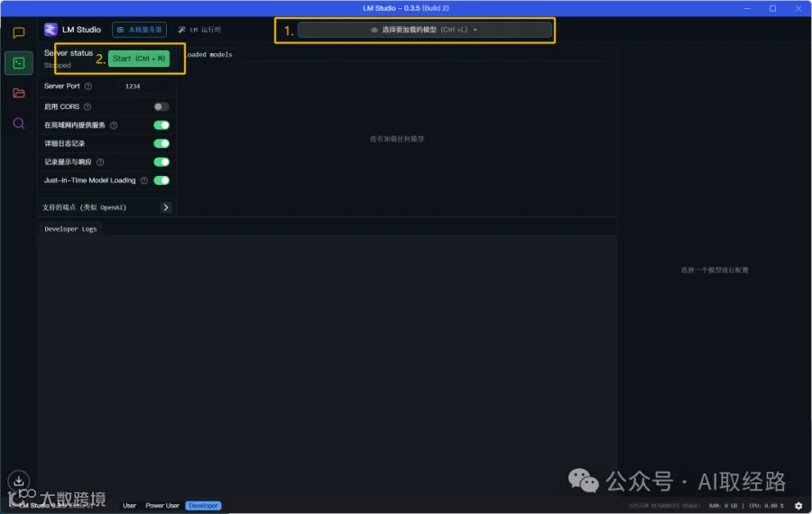Screen dimensions: 812x514
Task: Switch to Power User mode
Action: click(x=162, y=505)
